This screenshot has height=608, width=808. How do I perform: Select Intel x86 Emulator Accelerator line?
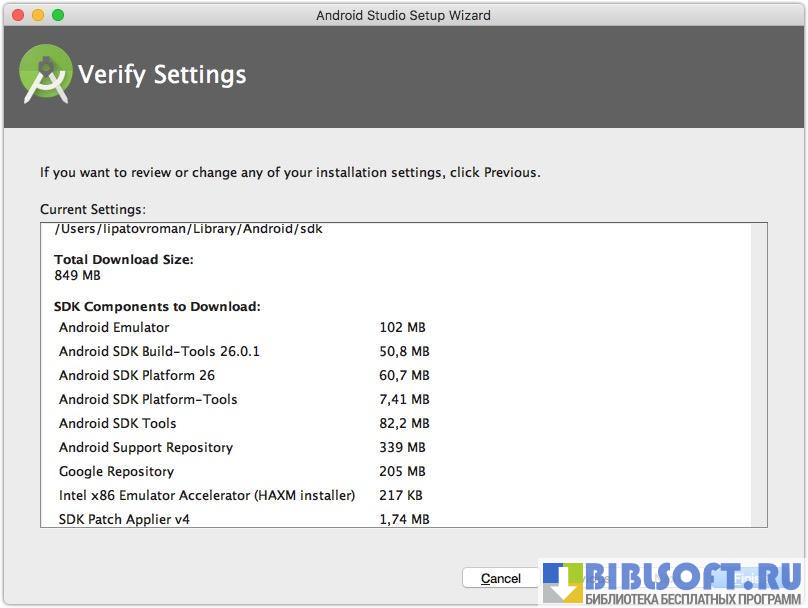207,495
